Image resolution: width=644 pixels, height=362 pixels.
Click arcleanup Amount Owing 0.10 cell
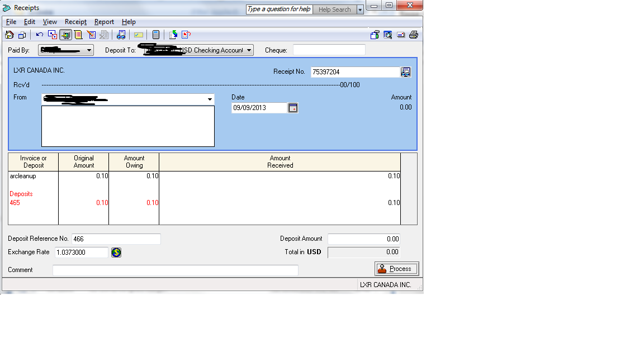coord(153,176)
